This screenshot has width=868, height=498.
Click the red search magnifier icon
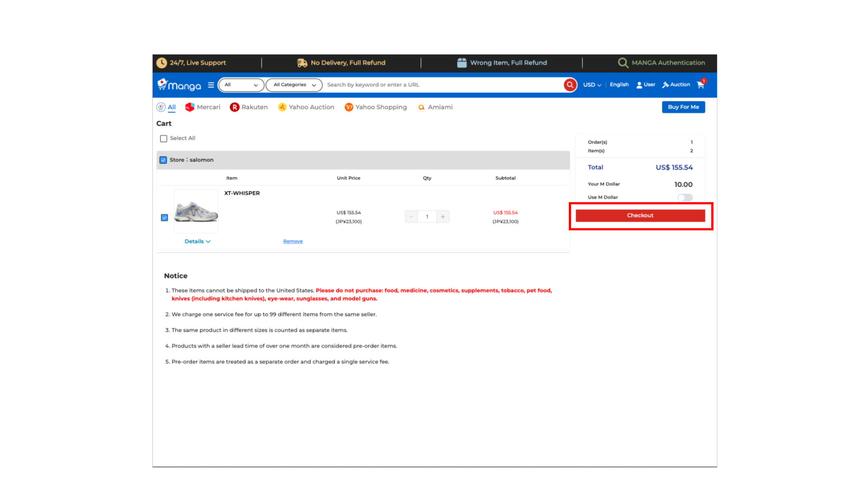click(x=570, y=85)
